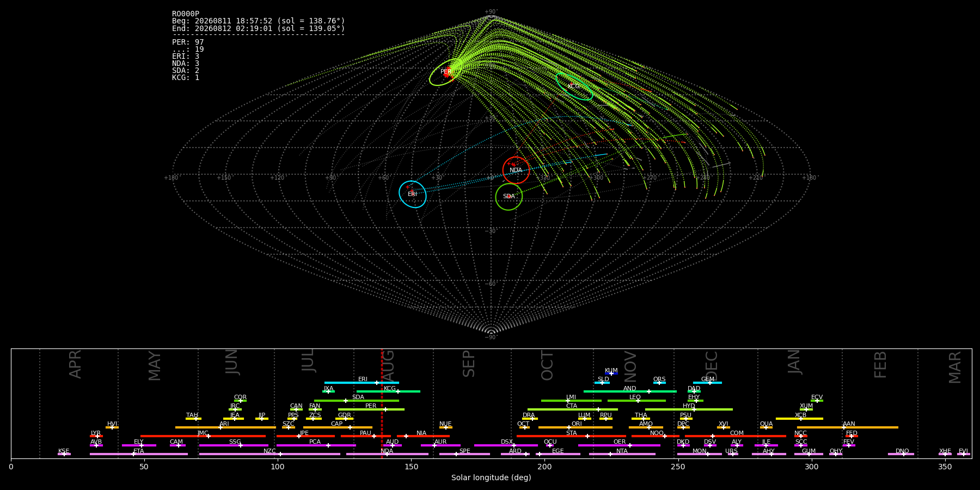Click the '...: 19' sporadic count line

tap(188, 50)
